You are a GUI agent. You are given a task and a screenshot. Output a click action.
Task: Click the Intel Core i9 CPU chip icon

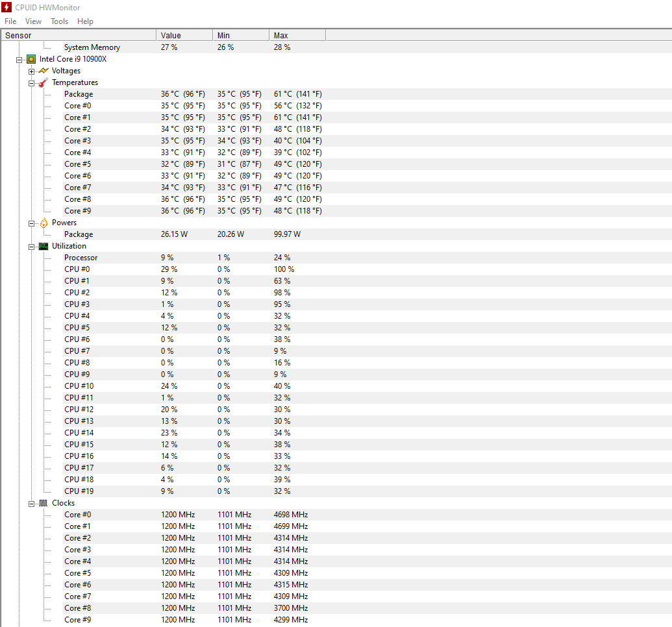click(31, 59)
